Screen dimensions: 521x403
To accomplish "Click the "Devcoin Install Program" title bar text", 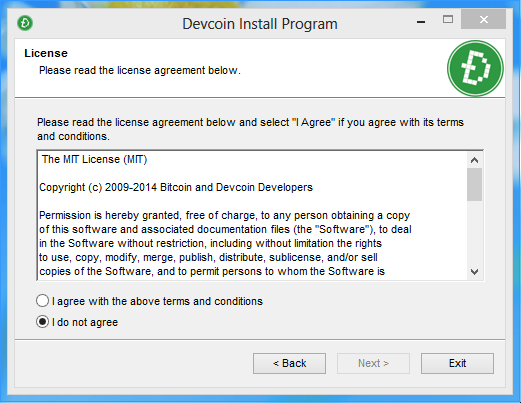I will pos(260,24).
